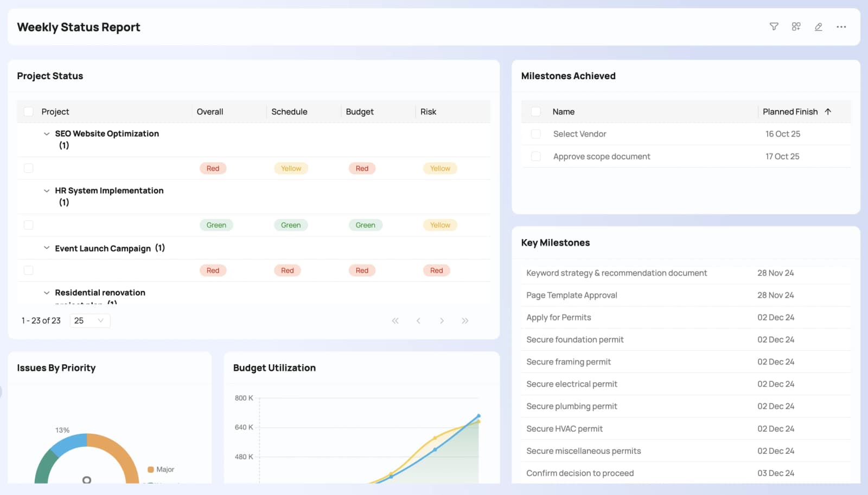Open Page Template Approval milestone
The width and height of the screenshot is (868, 495).
[572, 295]
